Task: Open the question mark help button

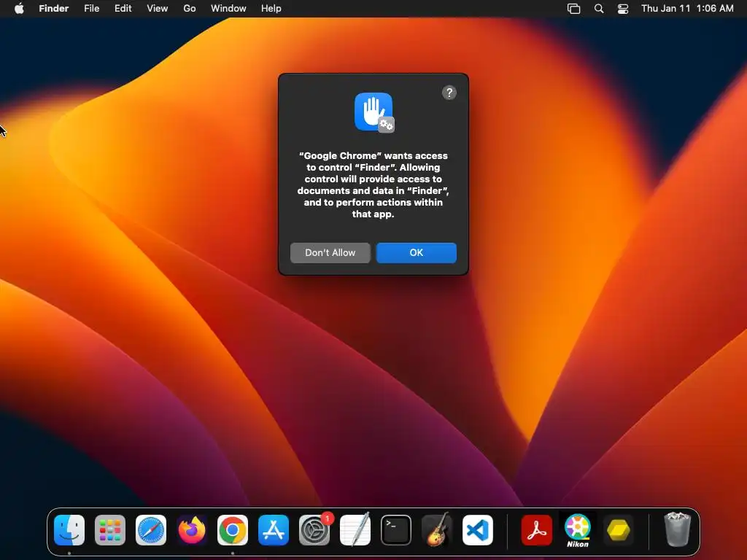Action: [449, 93]
